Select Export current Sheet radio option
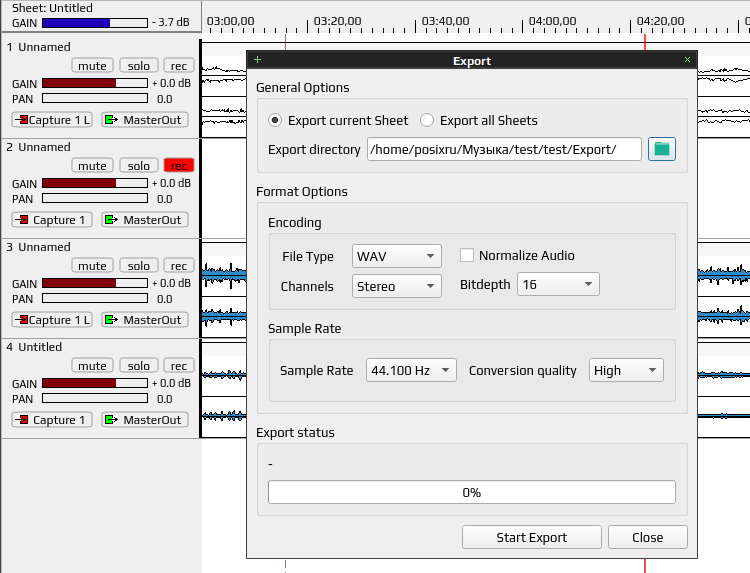 (x=275, y=120)
